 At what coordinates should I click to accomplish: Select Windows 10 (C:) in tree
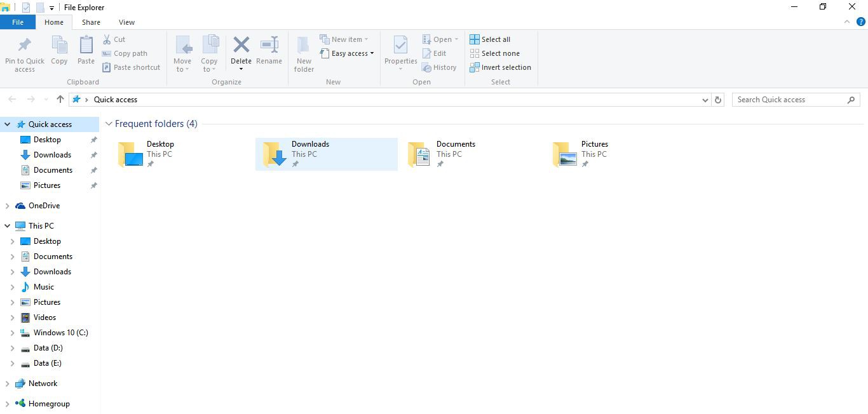point(60,333)
